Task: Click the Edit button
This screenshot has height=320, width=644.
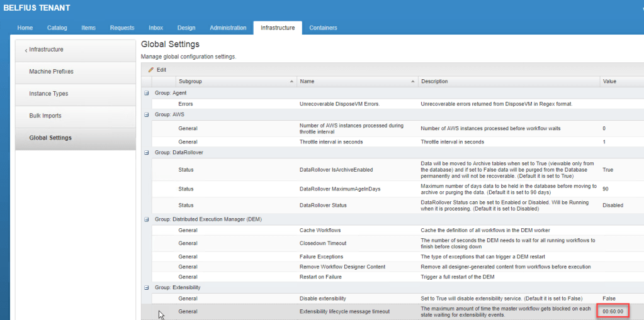Action: click(x=161, y=70)
